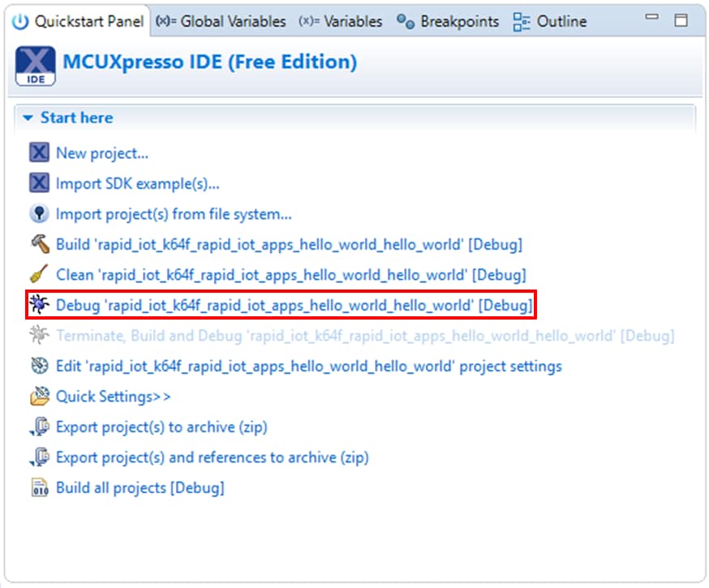
Task: Expand the Quick Settings>> menu
Action: [113, 397]
